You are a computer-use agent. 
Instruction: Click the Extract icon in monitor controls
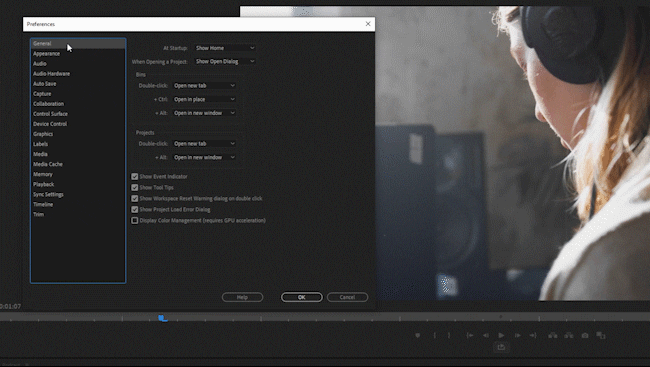pyautogui.click(x=569, y=335)
